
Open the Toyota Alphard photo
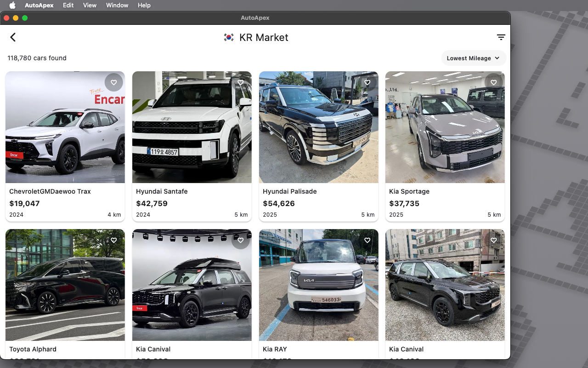point(65,285)
